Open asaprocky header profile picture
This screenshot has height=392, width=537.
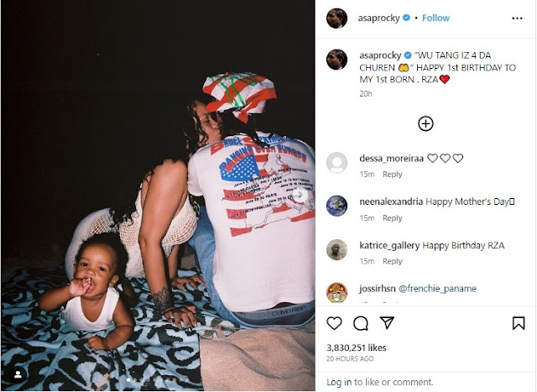click(337, 18)
